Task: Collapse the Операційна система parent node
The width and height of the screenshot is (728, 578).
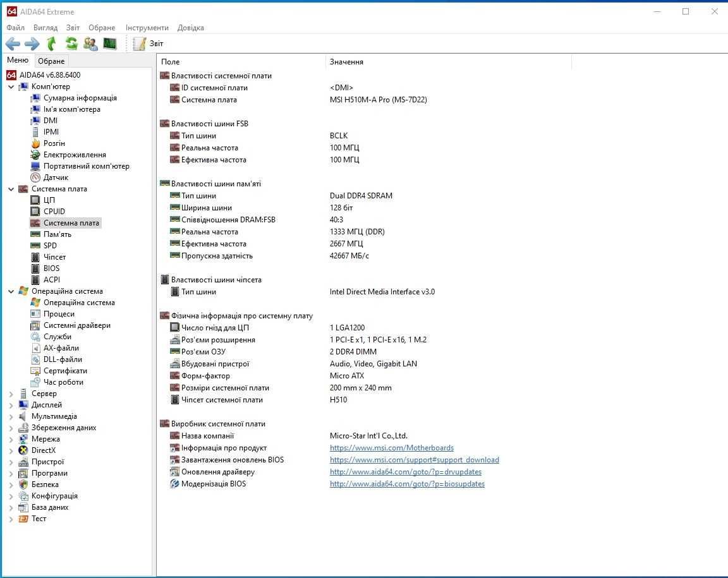Action: pos(11,292)
